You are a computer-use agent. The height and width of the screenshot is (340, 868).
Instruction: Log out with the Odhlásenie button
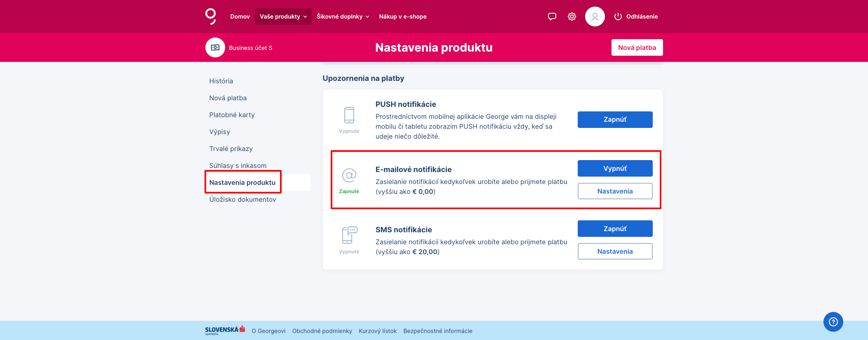636,17
